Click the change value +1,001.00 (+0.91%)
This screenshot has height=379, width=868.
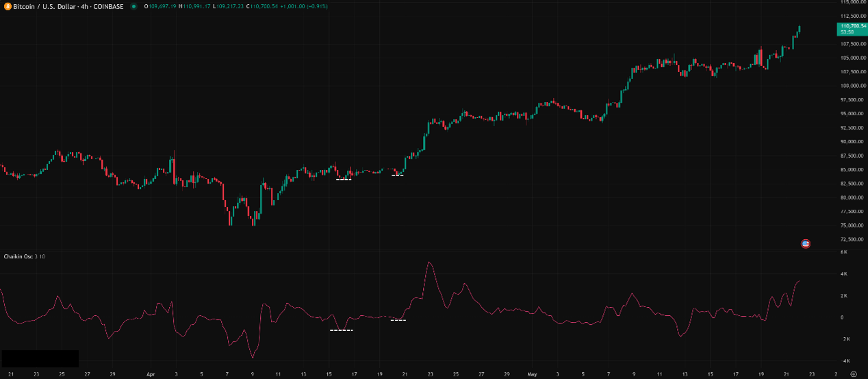(304, 6)
